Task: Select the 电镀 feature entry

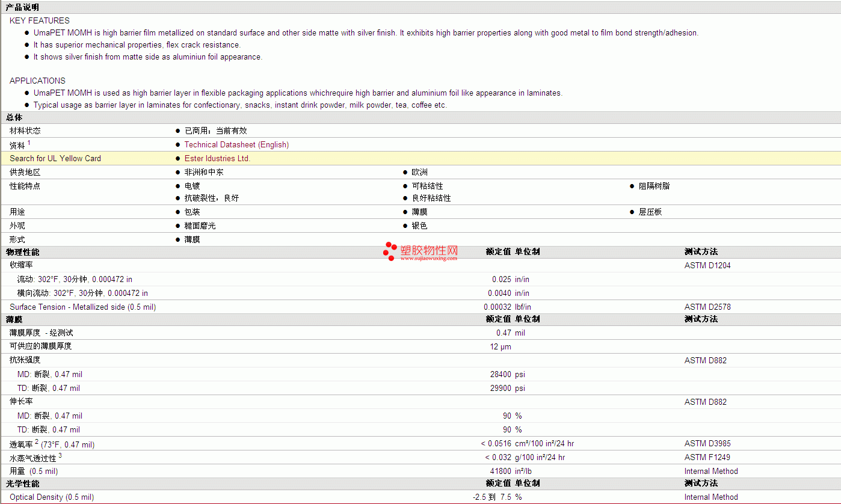Action: 193,186
